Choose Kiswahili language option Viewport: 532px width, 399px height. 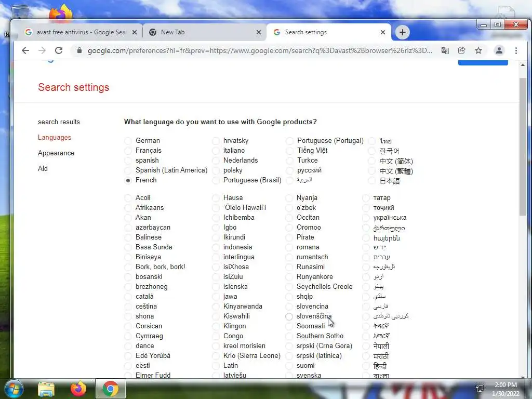pos(216,316)
